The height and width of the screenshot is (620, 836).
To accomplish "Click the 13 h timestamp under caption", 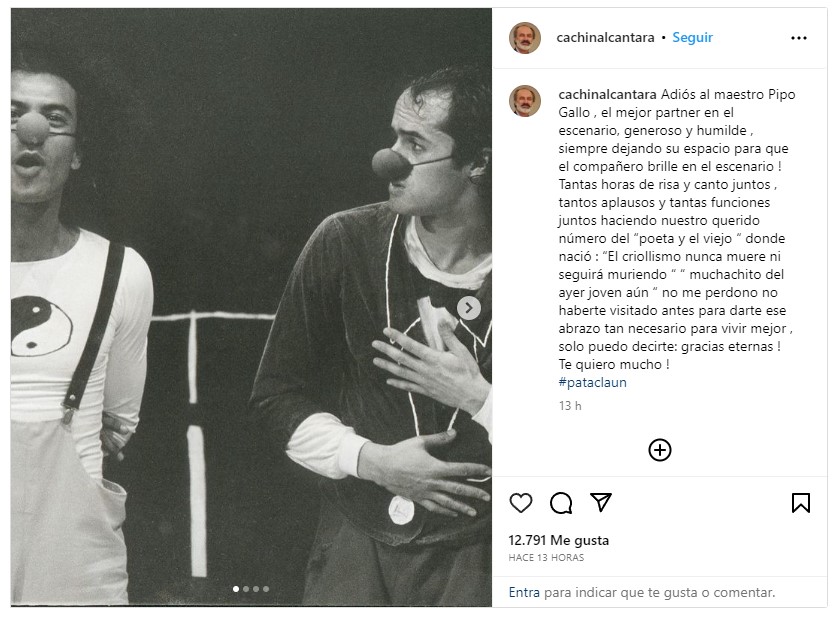I will pyautogui.click(x=570, y=406).
